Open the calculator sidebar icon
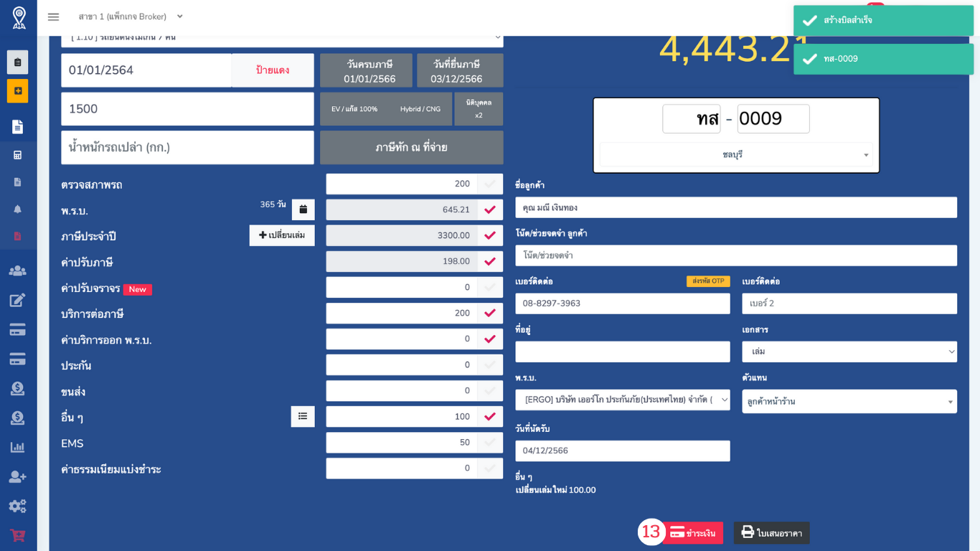This screenshot has width=980, height=551. pyautogui.click(x=18, y=155)
